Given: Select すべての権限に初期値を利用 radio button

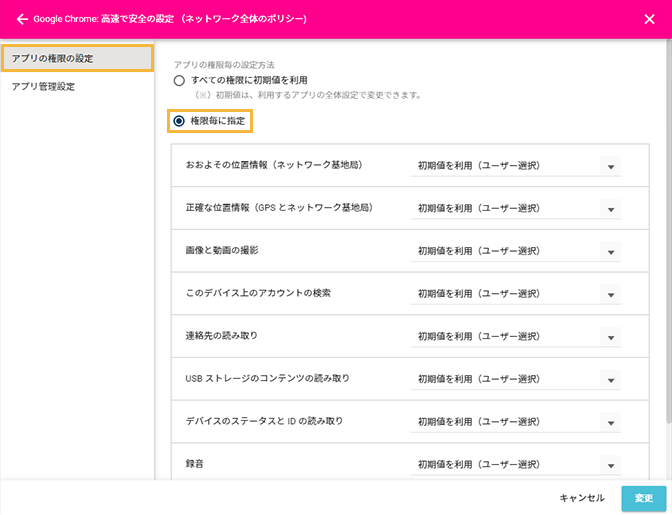Looking at the screenshot, I should (179, 81).
